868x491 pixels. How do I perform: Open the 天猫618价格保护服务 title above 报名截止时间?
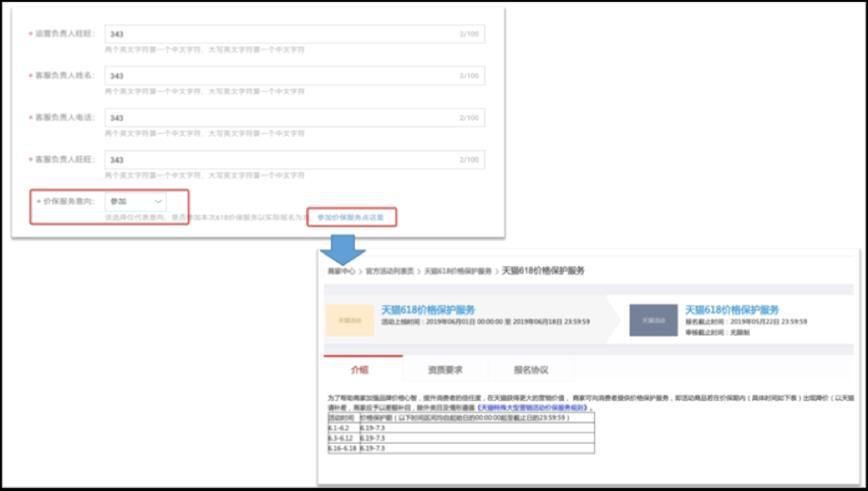tap(732, 310)
